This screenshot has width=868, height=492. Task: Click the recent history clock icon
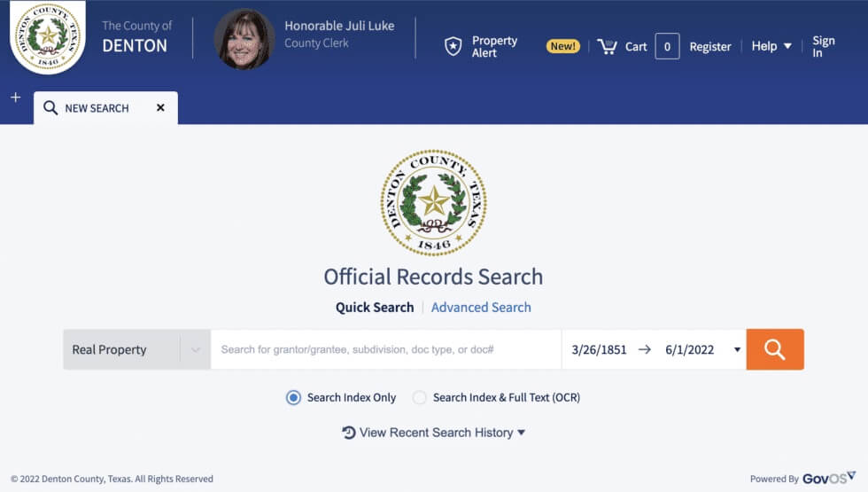pyautogui.click(x=349, y=433)
